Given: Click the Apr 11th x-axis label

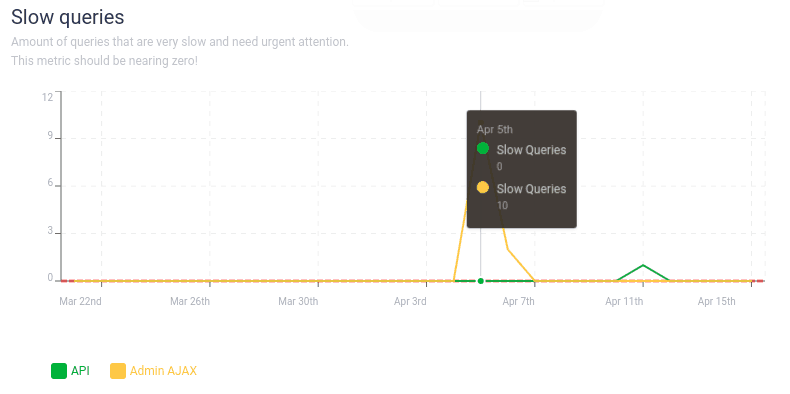Looking at the screenshot, I should click(x=624, y=302).
